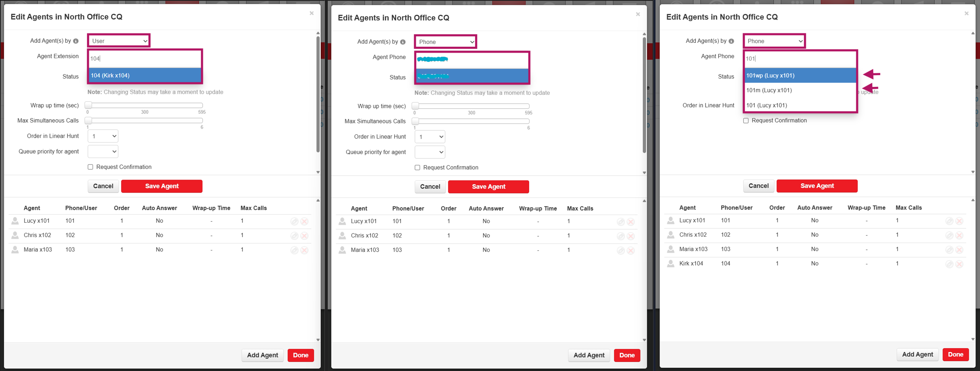The image size is (980, 371).
Task: Edit the Kirk x104 agent entry
Action: point(949,264)
